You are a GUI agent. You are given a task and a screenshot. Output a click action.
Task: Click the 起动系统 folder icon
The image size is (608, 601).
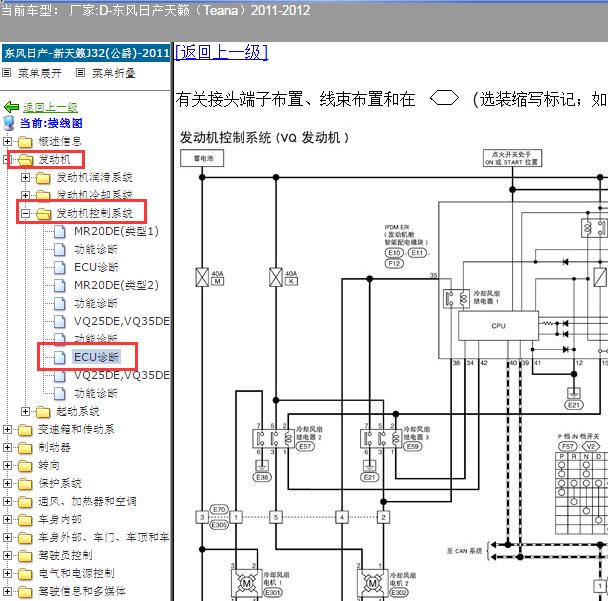[x=43, y=412]
